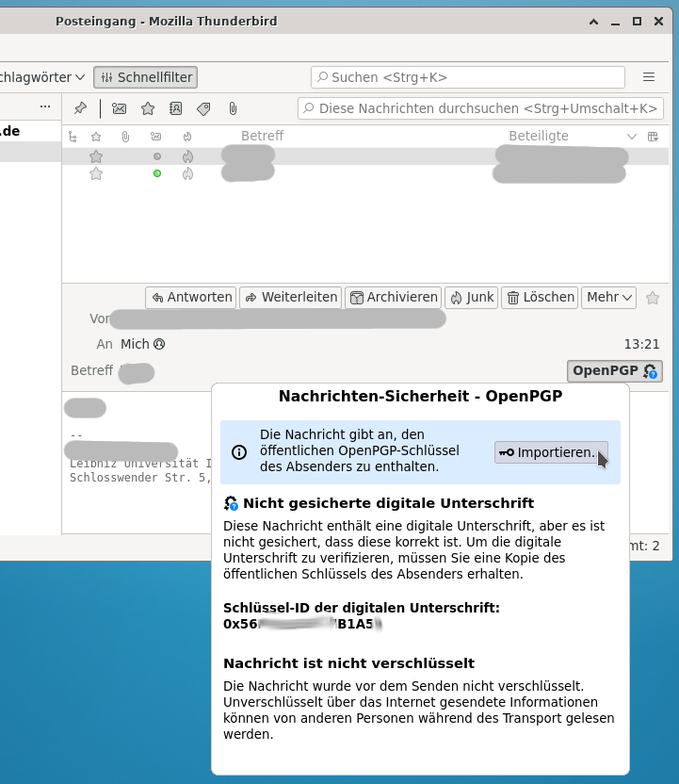Image resolution: width=679 pixels, height=784 pixels.
Task: Filter messages with attachments paperclip icon
Action: (233, 108)
